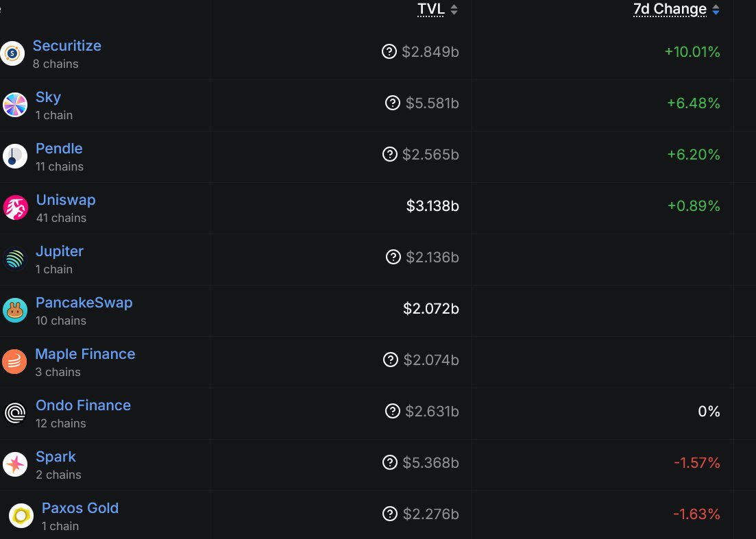Click question mark icon beside Jupiter TVL
Image resolution: width=756 pixels, height=539 pixels.
click(393, 257)
